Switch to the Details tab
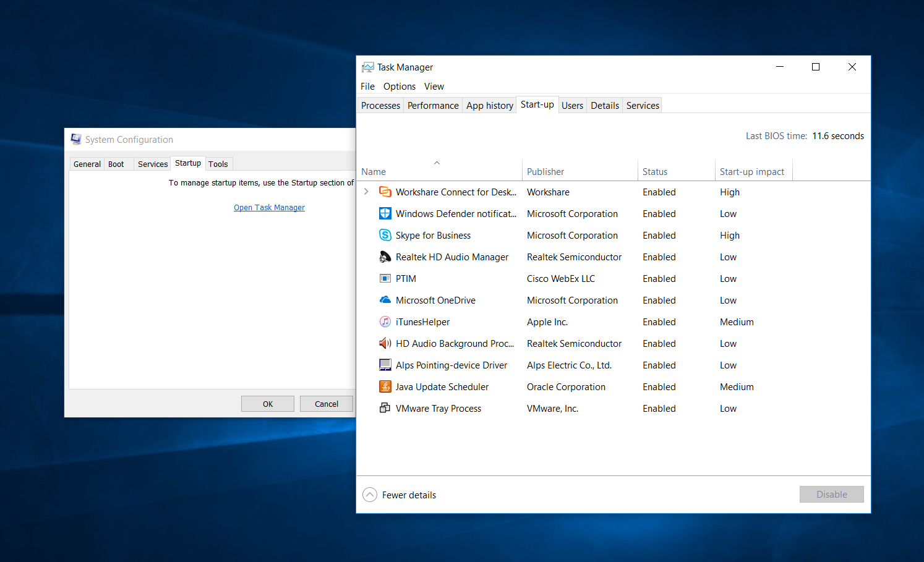924x562 pixels. click(x=605, y=105)
